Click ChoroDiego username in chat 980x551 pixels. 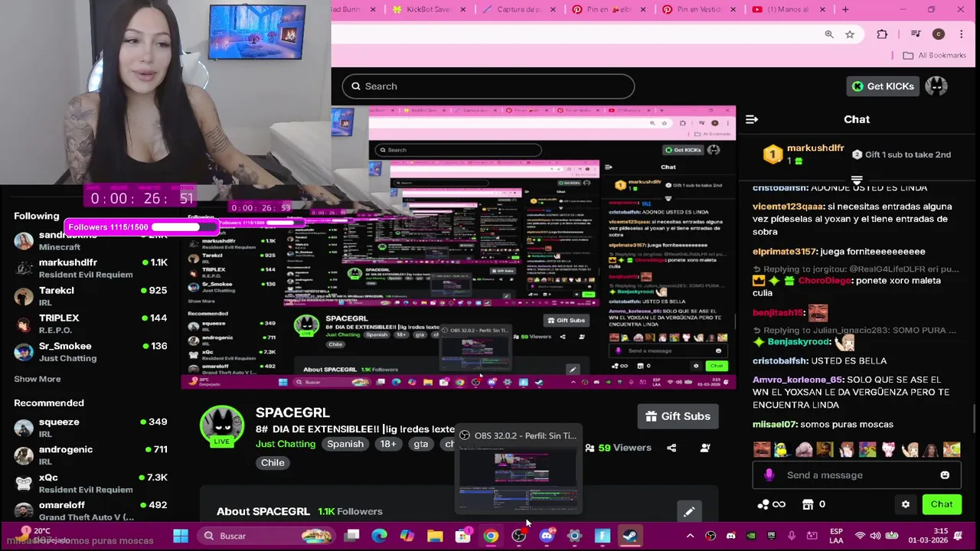pyautogui.click(x=826, y=281)
